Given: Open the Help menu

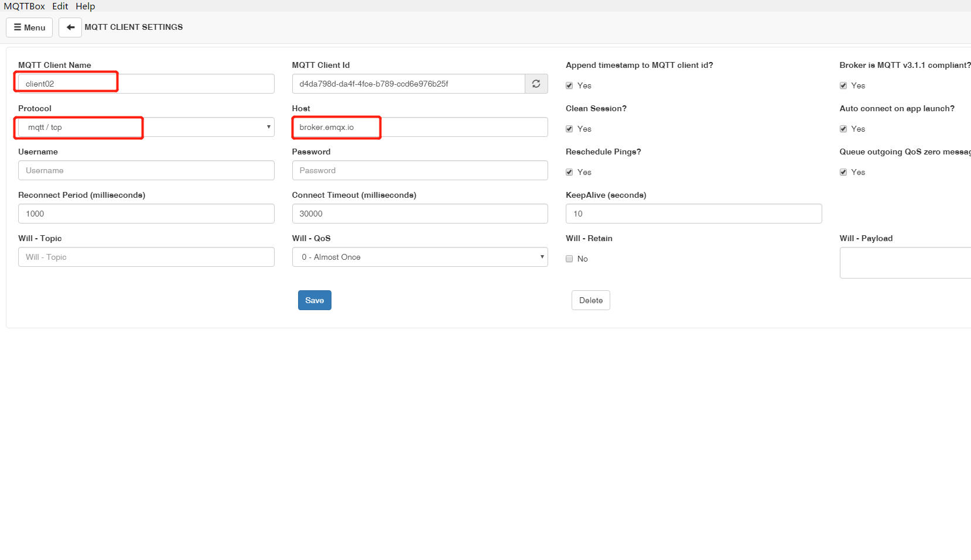Looking at the screenshot, I should tap(85, 6).
